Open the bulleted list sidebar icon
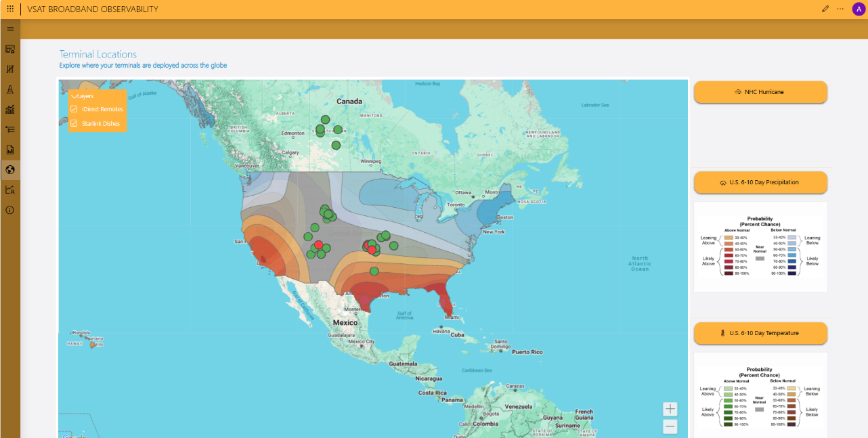The width and height of the screenshot is (868, 438). 10,129
